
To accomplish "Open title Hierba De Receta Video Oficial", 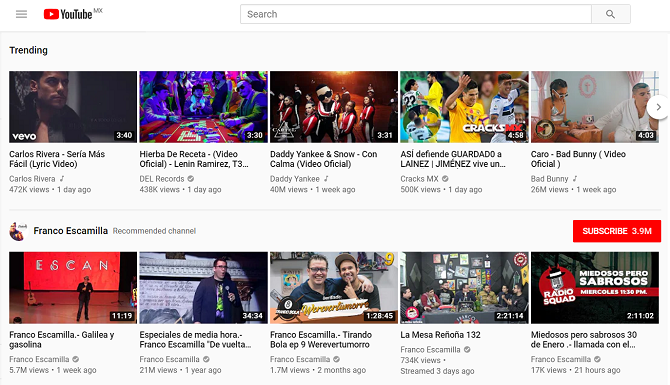I will coord(194,159).
